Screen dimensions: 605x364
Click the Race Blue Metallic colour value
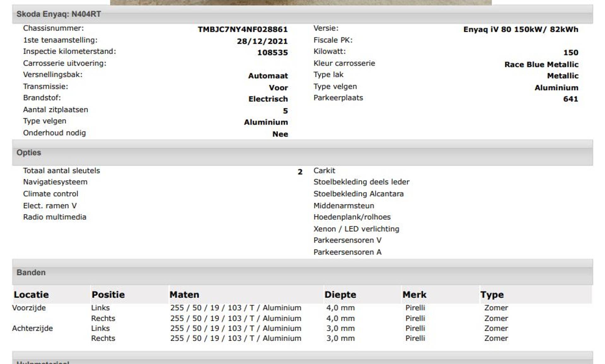point(541,65)
